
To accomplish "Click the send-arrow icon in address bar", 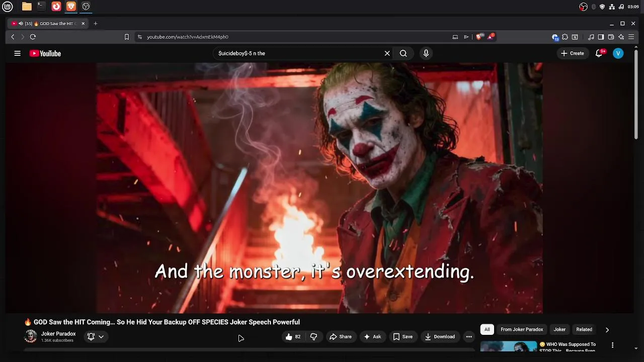I will (x=466, y=37).
